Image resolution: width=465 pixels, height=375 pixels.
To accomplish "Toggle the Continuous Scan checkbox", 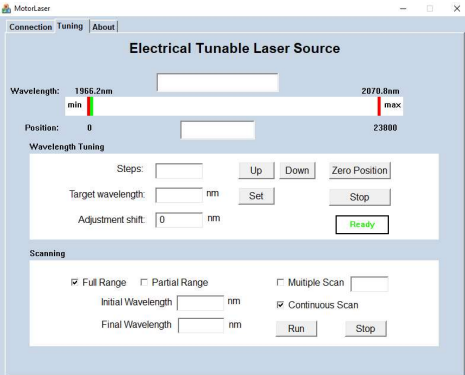I will [280, 305].
